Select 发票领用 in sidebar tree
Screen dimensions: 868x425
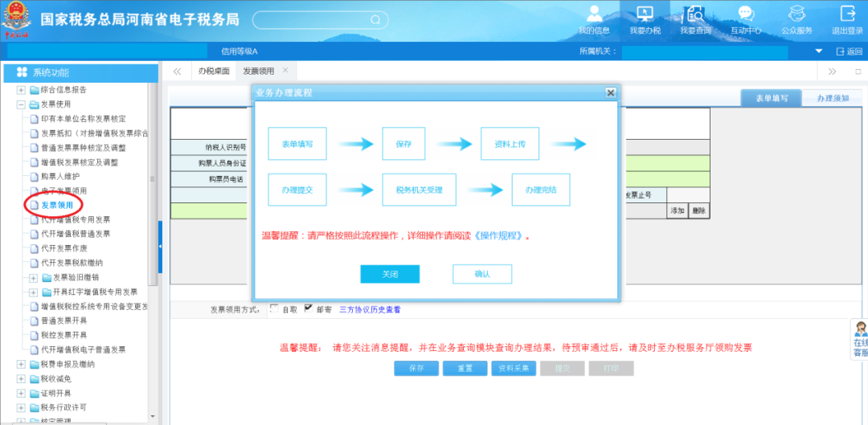pos(57,205)
